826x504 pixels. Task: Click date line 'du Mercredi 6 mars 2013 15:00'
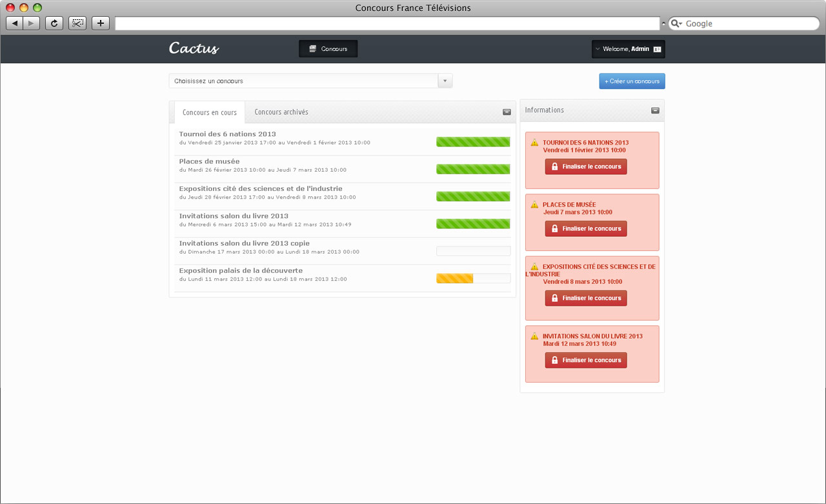coord(265,225)
